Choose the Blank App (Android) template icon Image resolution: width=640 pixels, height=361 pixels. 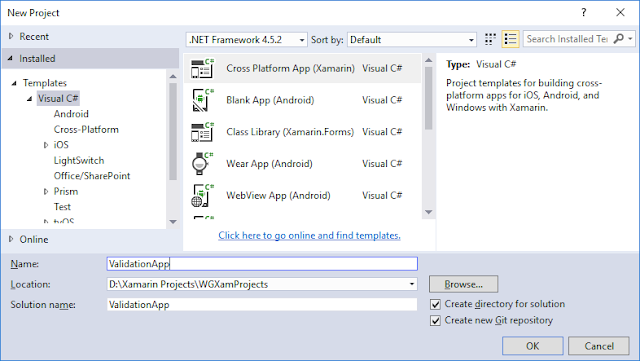[202, 100]
